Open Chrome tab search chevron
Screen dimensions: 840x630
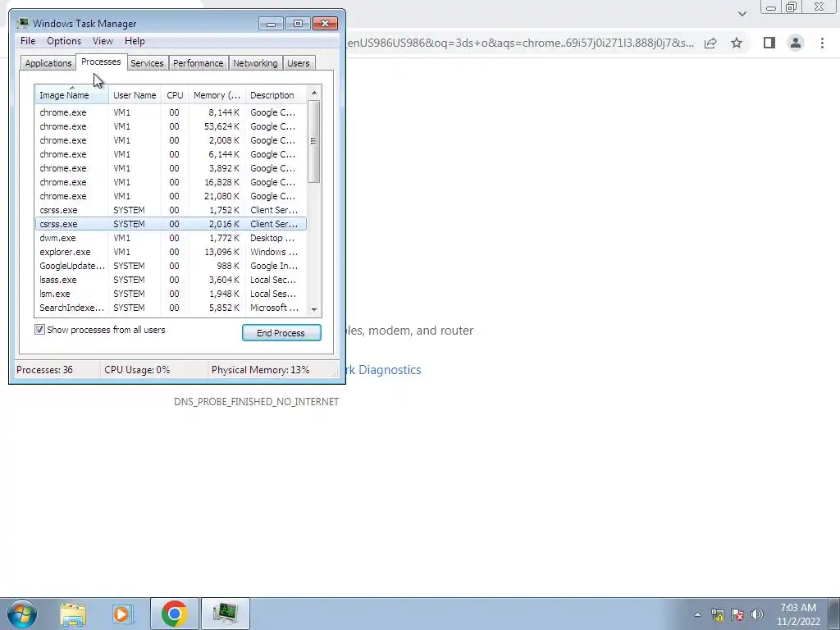pos(742,13)
